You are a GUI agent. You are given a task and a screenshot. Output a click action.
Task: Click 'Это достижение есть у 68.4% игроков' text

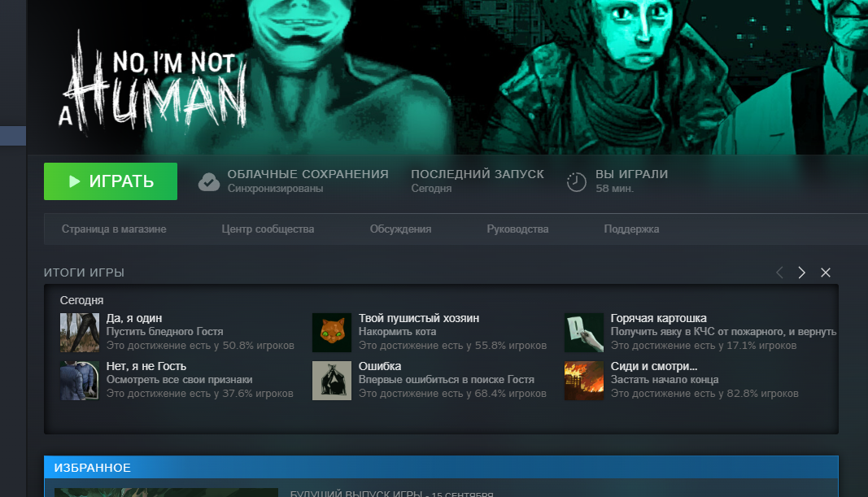point(452,394)
